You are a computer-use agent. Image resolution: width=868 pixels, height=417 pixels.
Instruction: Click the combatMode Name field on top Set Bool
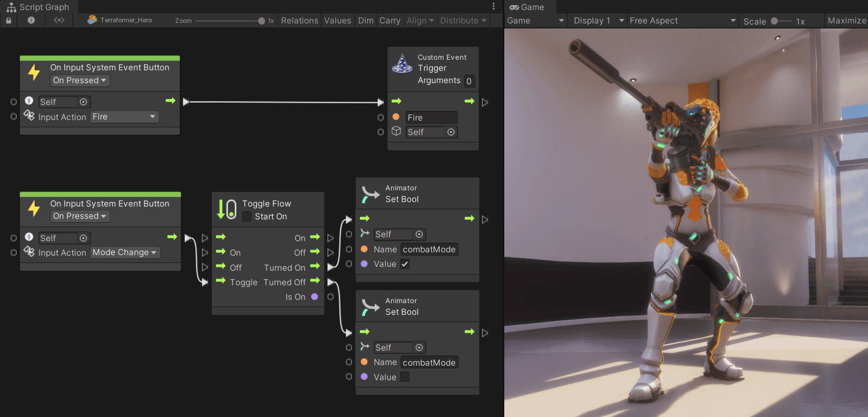pyautogui.click(x=429, y=249)
